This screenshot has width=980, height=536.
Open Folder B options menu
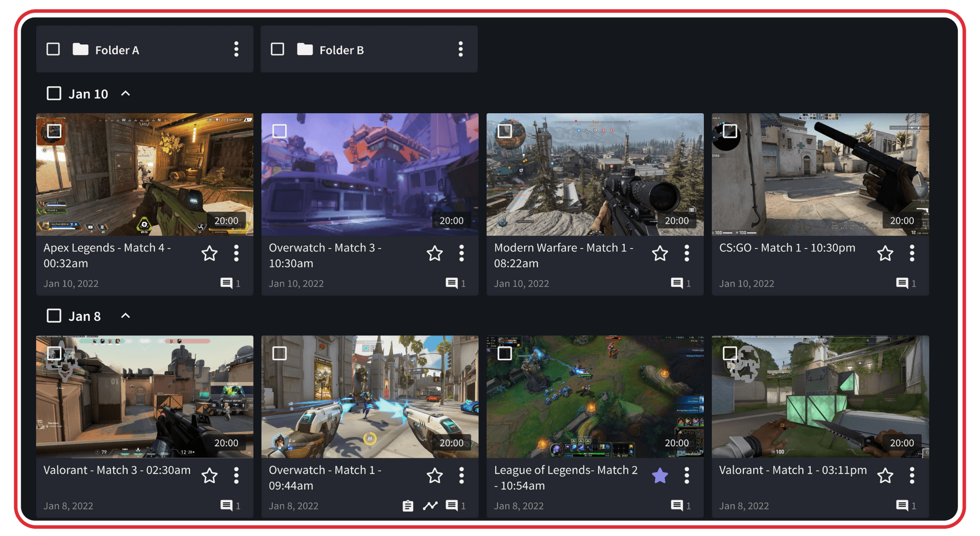coord(461,49)
